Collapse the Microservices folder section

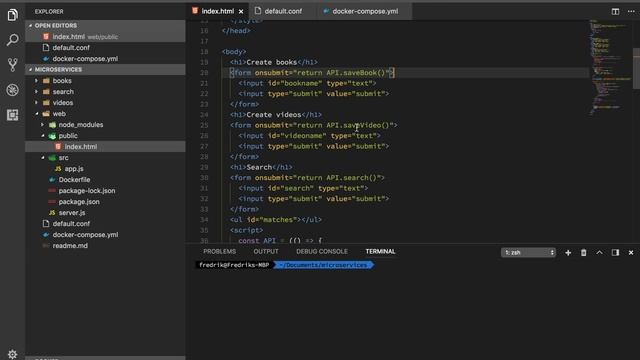105,69
